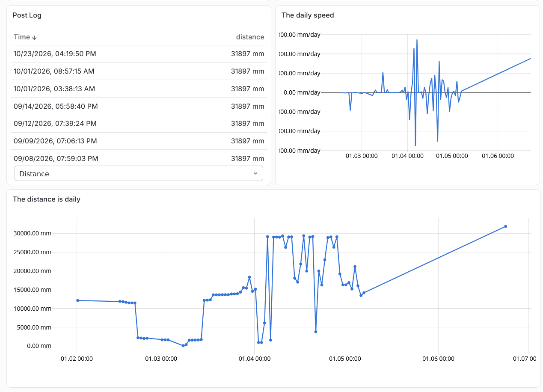The image size is (543, 392).
Task: Click the 01.06 00:00 label on distance chart
Action: click(x=439, y=359)
